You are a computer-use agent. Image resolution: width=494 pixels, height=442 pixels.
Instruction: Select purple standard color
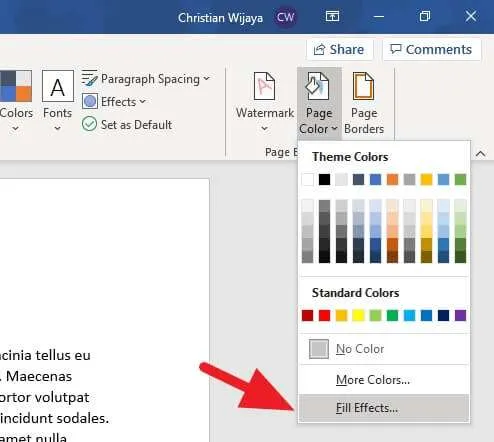coord(460,315)
